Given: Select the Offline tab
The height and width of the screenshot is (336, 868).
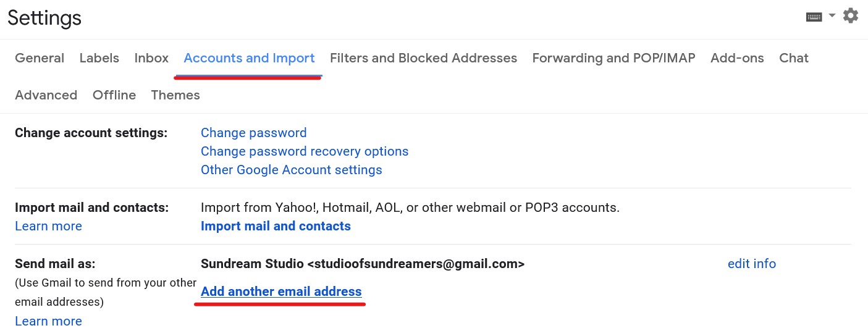Looking at the screenshot, I should (x=114, y=95).
